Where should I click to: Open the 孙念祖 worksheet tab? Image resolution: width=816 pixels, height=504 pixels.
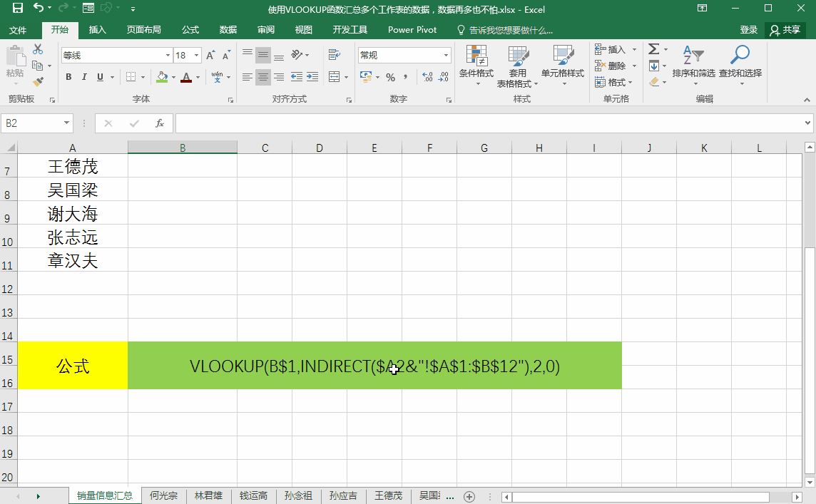point(298,495)
